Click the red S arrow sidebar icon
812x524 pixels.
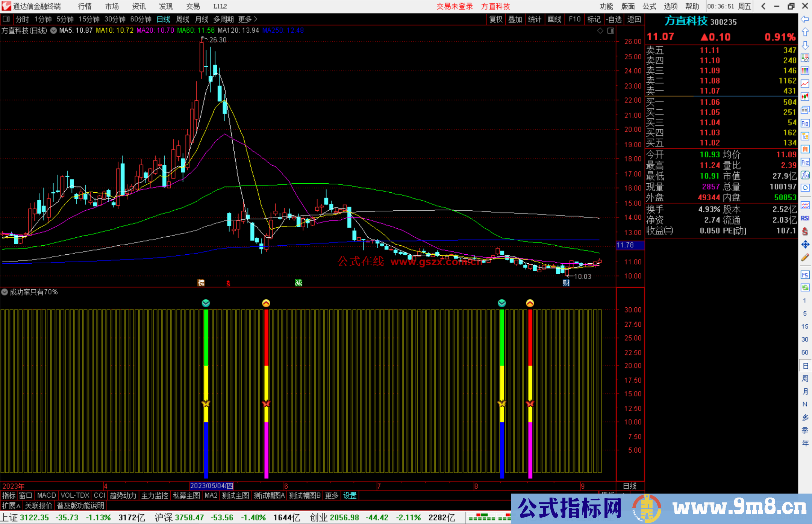(x=804, y=231)
